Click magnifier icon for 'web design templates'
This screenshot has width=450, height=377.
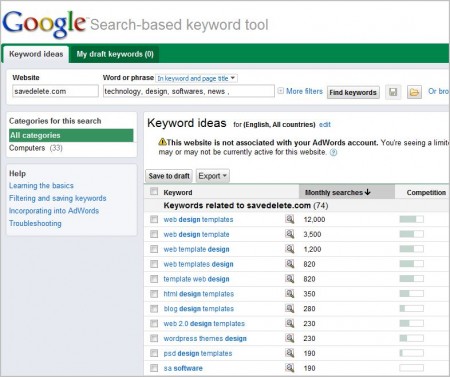coord(290,219)
